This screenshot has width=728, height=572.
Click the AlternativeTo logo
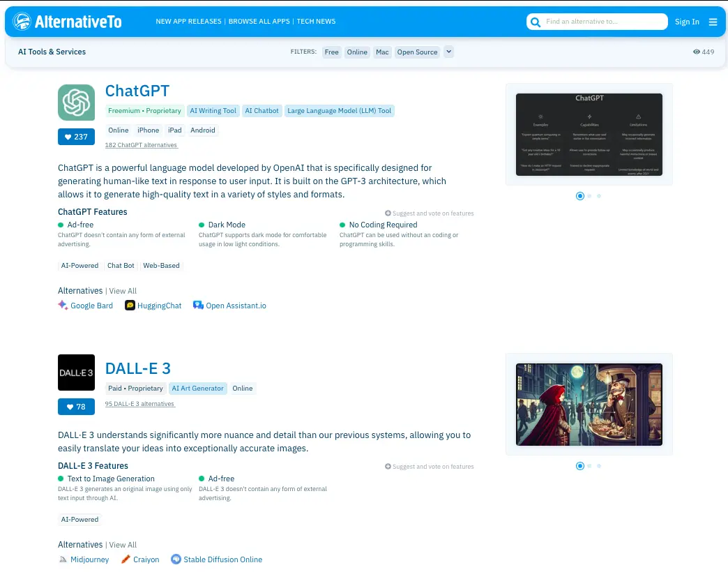(x=67, y=22)
